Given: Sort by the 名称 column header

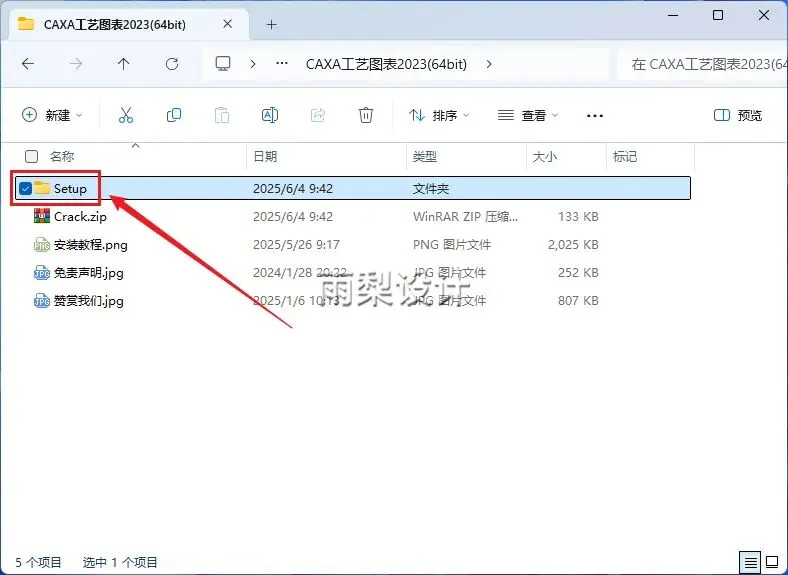Looking at the screenshot, I should pyautogui.click(x=62, y=156).
